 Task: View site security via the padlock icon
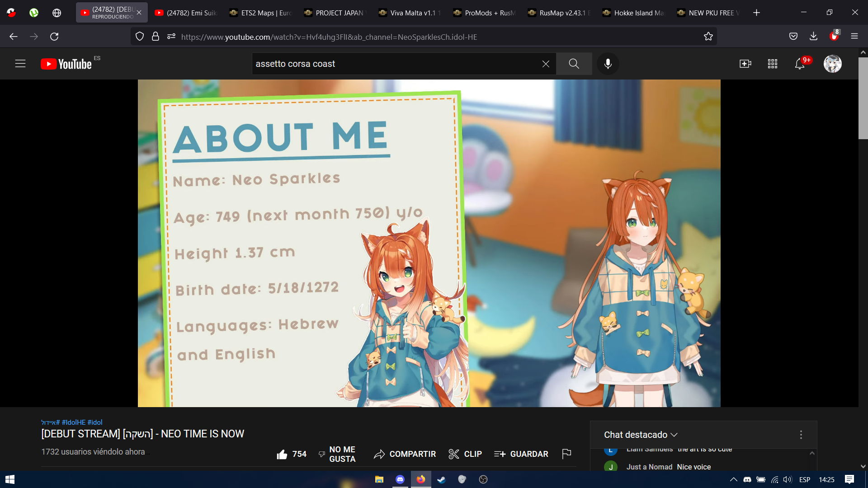pyautogui.click(x=156, y=37)
